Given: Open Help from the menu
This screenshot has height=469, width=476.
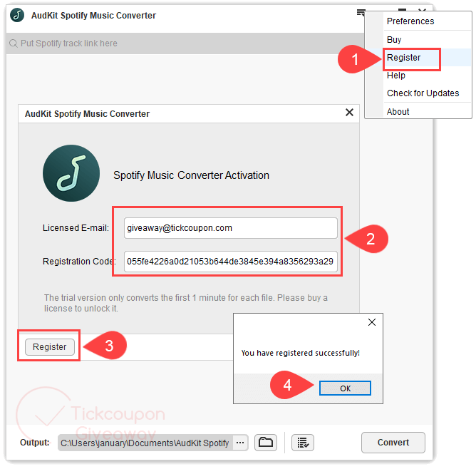Looking at the screenshot, I should (x=396, y=76).
